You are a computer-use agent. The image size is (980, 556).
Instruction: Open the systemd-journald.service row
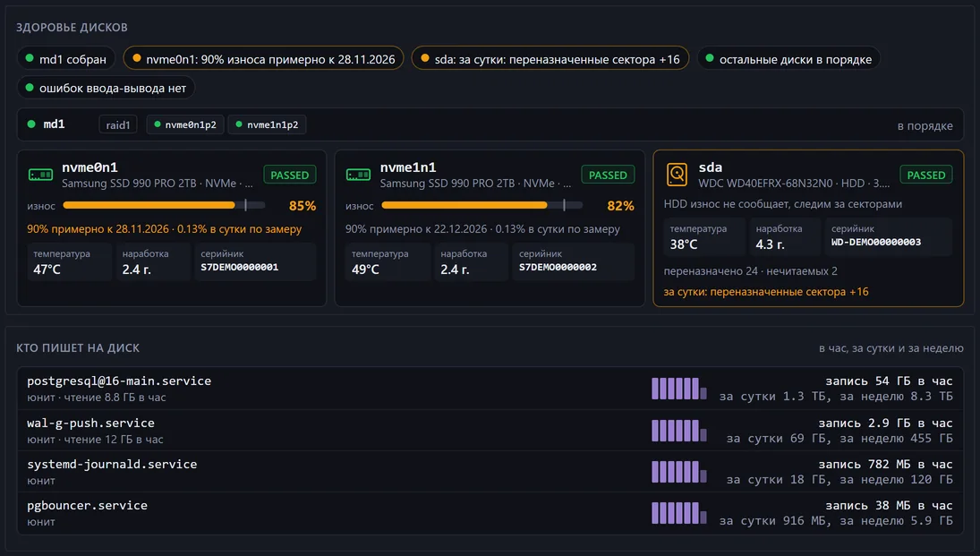(490, 472)
